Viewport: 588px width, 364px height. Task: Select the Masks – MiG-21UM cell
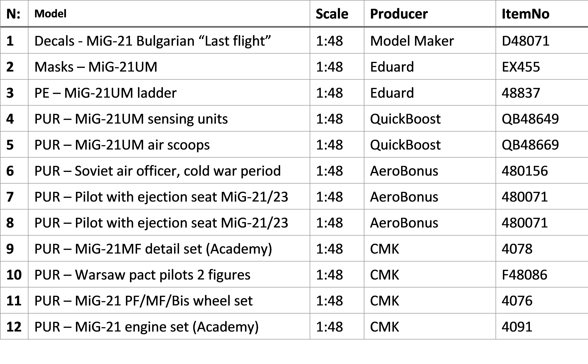pos(169,66)
